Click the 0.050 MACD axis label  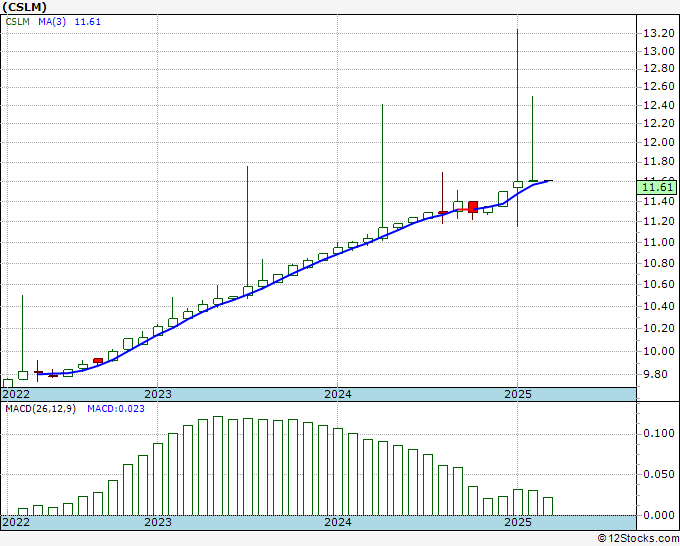click(658, 474)
